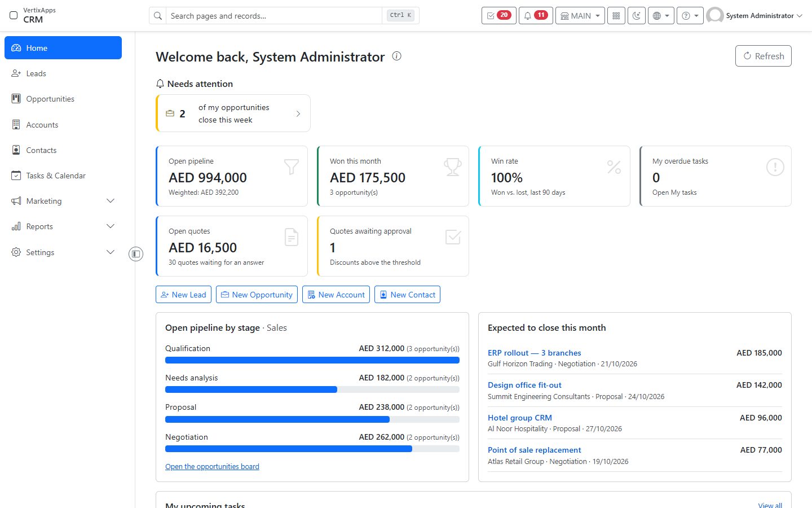Click document icon on Open quotes card
Viewport: 812px width, 508px height.
coord(292,237)
